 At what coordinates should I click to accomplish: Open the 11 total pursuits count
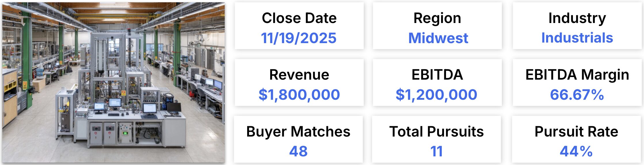[x=436, y=151]
